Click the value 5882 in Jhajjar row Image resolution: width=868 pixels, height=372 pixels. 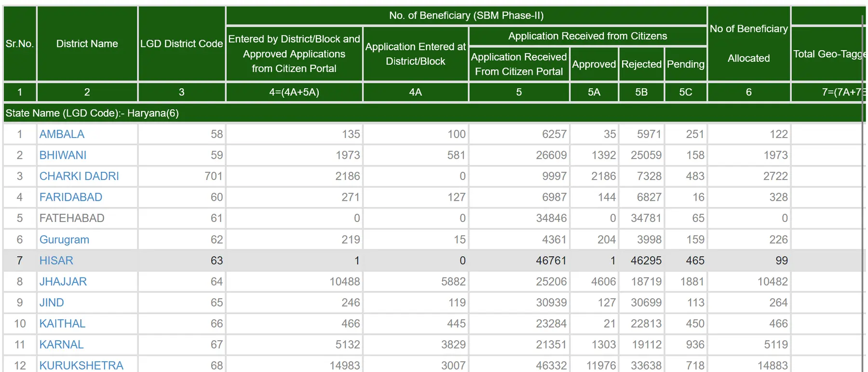(453, 282)
